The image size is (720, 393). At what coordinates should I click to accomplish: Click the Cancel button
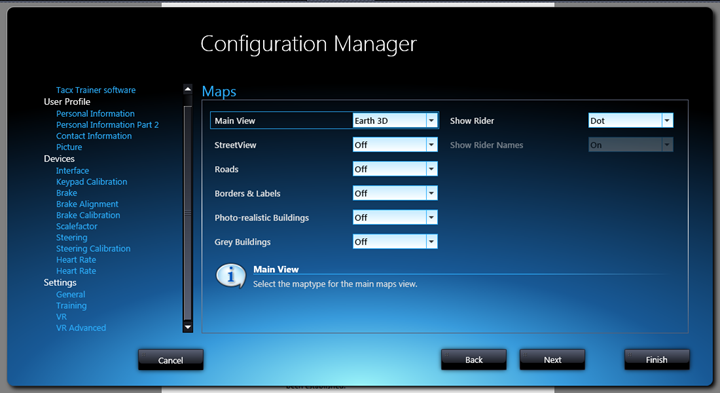(171, 360)
